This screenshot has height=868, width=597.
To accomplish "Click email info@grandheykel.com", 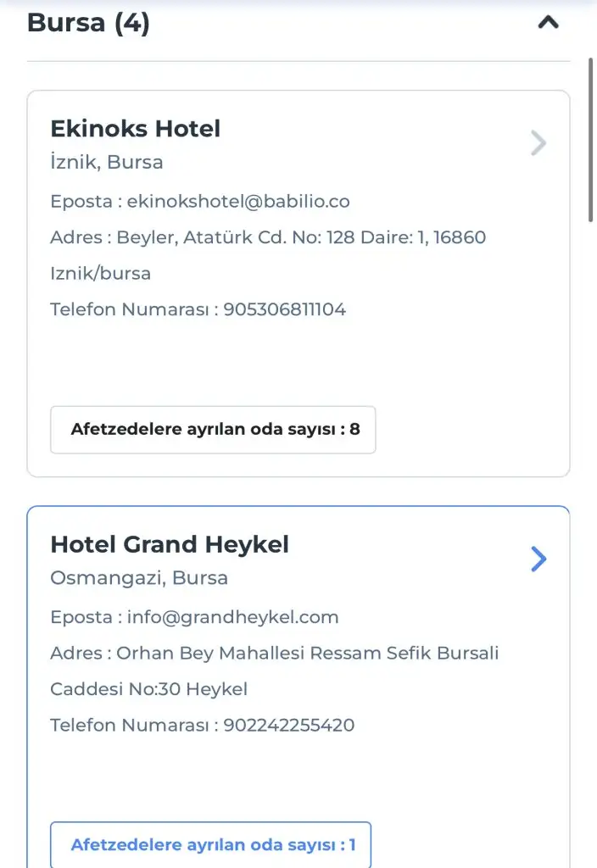I will click(232, 617).
